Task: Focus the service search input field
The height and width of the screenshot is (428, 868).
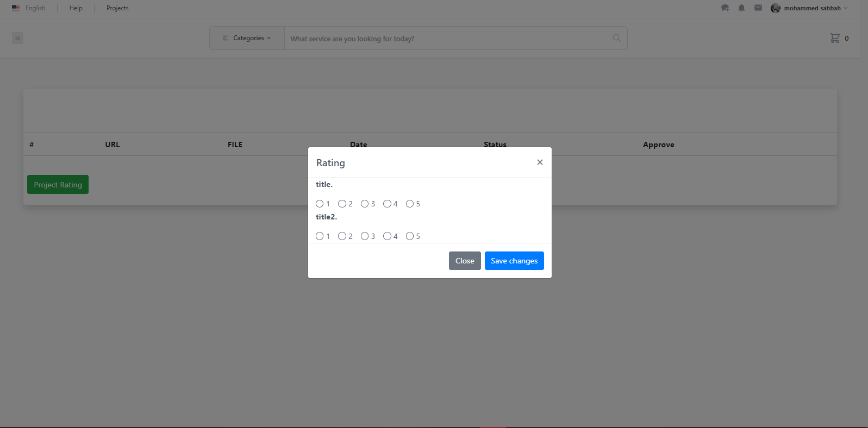Action: [446, 39]
